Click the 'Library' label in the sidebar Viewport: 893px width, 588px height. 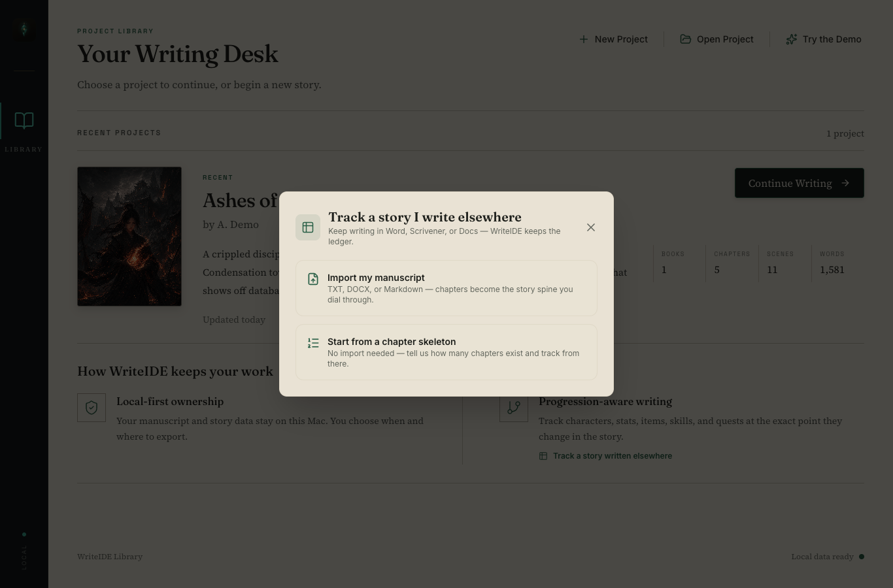pyautogui.click(x=24, y=150)
